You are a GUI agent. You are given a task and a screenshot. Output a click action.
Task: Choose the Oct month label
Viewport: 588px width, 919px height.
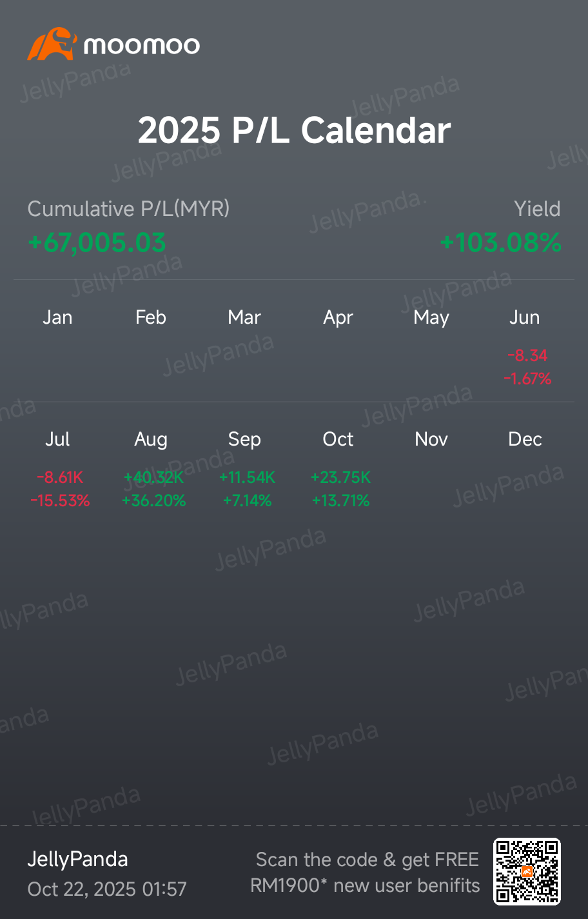pyautogui.click(x=338, y=440)
